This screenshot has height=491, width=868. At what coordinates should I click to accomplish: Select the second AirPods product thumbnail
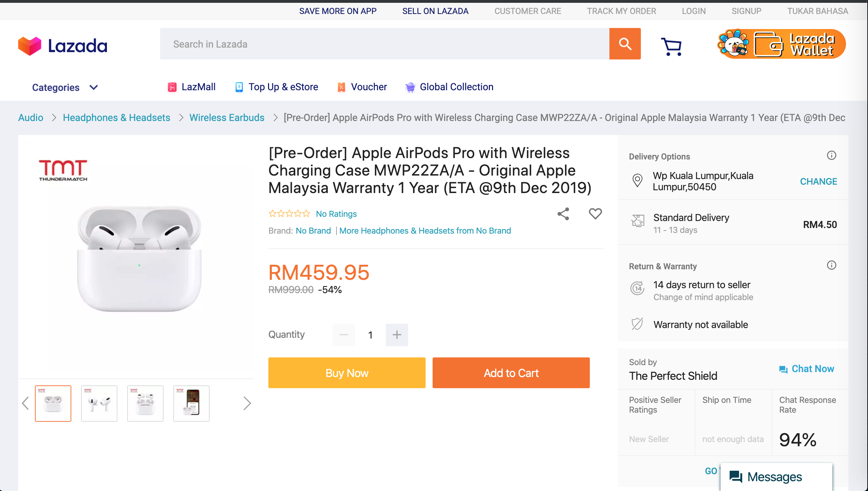tap(99, 404)
